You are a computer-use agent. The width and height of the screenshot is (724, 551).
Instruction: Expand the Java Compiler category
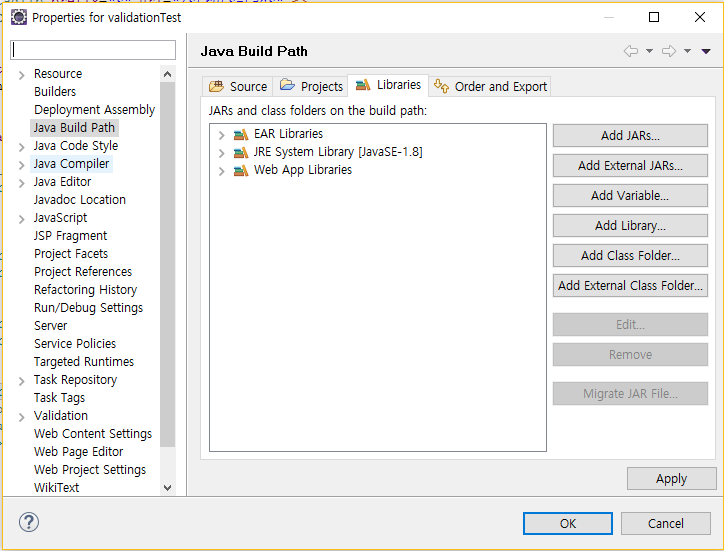[x=21, y=165]
